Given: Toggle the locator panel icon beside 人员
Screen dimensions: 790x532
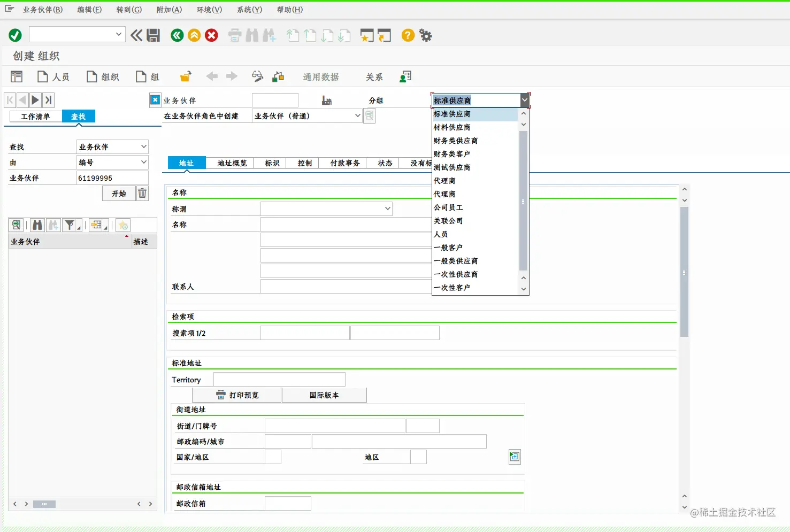Looking at the screenshot, I should point(17,76).
